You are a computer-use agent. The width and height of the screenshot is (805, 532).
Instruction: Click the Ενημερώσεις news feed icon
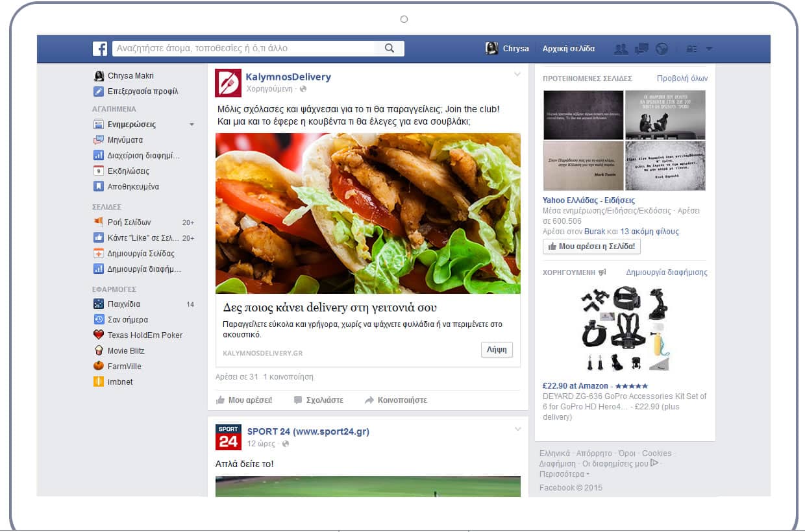click(x=99, y=125)
